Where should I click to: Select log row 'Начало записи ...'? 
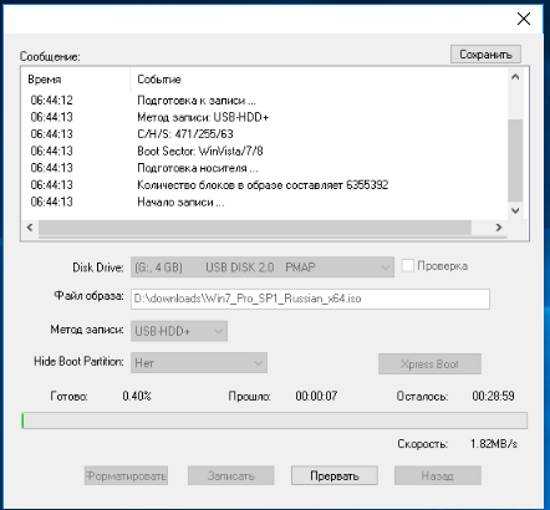tap(264, 202)
